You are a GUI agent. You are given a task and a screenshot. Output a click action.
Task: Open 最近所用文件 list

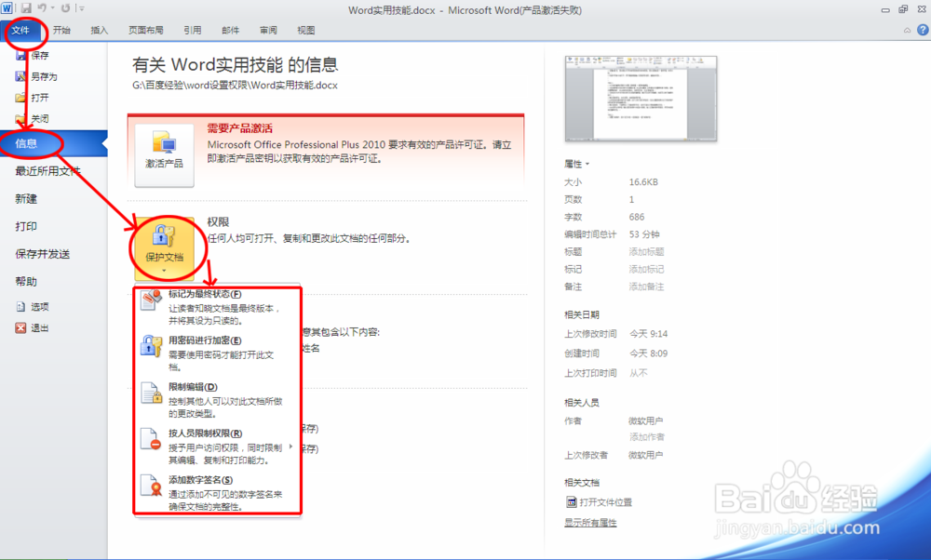(47, 171)
